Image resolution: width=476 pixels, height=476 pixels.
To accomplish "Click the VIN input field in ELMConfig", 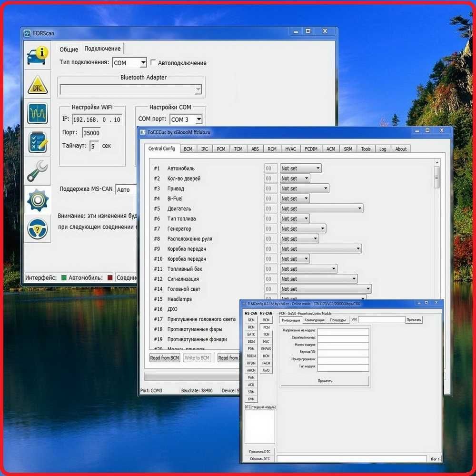I will click(x=382, y=319).
